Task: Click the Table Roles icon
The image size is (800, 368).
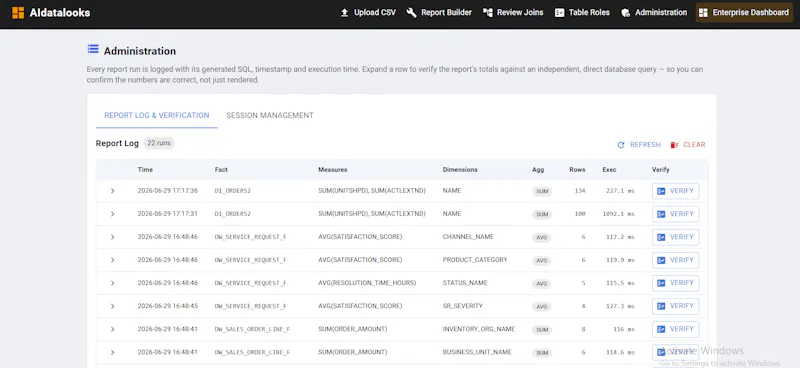Action: pos(560,13)
